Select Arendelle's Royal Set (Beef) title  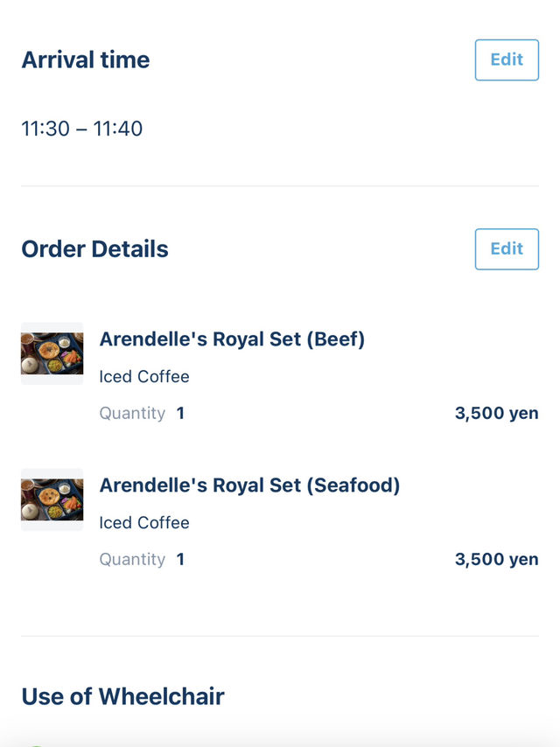[232, 339]
